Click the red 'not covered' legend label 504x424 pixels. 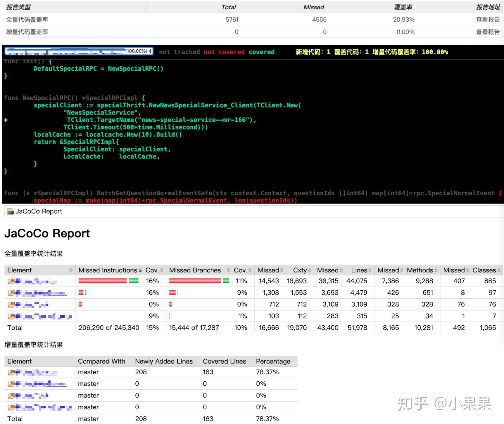[224, 52]
